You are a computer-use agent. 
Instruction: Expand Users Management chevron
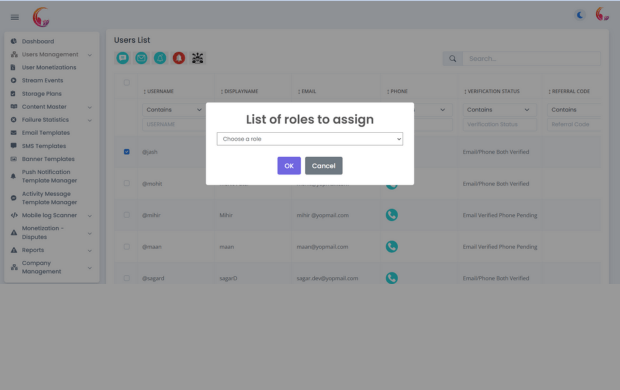pyautogui.click(x=90, y=55)
